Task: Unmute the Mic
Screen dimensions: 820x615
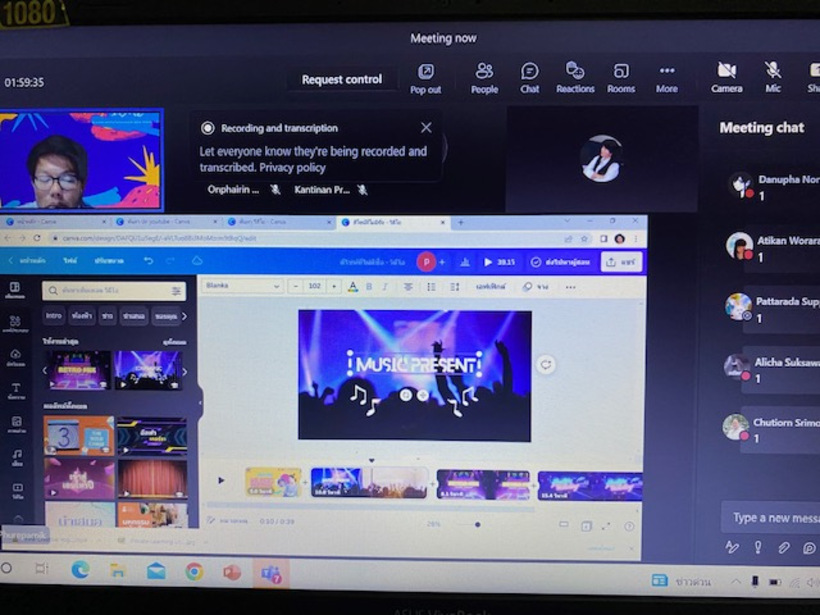Action: [773, 76]
